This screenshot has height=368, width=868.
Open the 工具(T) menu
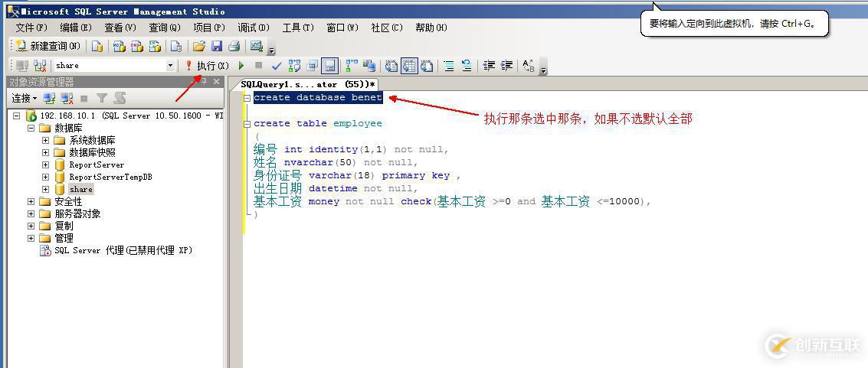click(298, 28)
